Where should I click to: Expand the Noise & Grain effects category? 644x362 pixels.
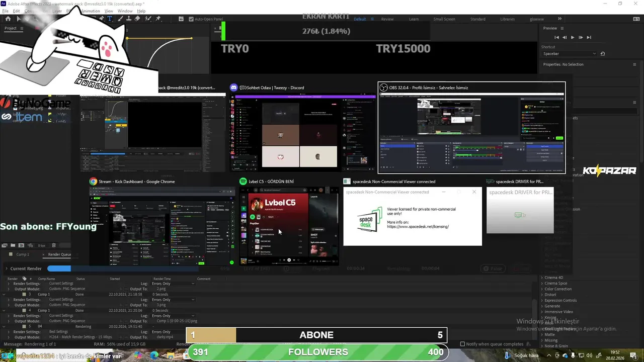[542, 346]
